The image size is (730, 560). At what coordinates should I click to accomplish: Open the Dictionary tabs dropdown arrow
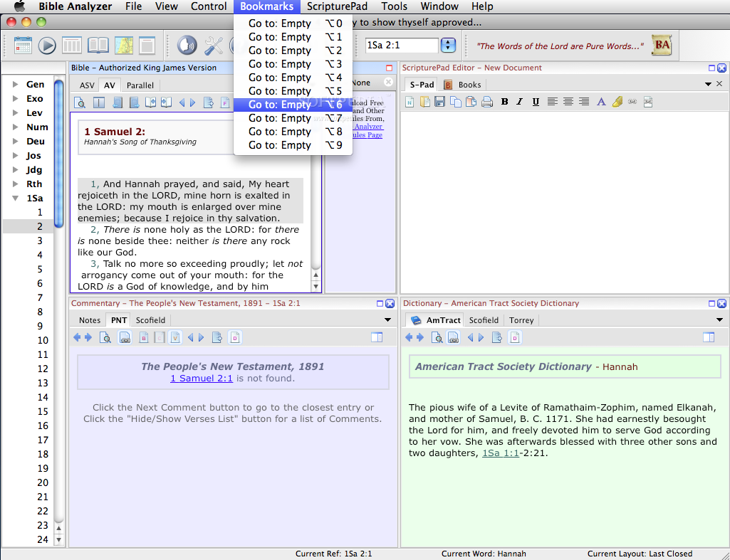(719, 320)
